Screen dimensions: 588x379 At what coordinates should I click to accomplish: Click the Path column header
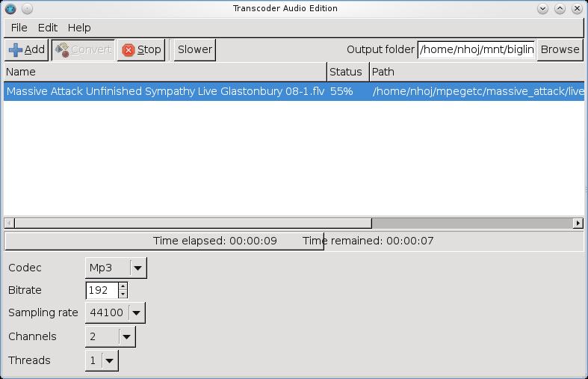point(477,72)
